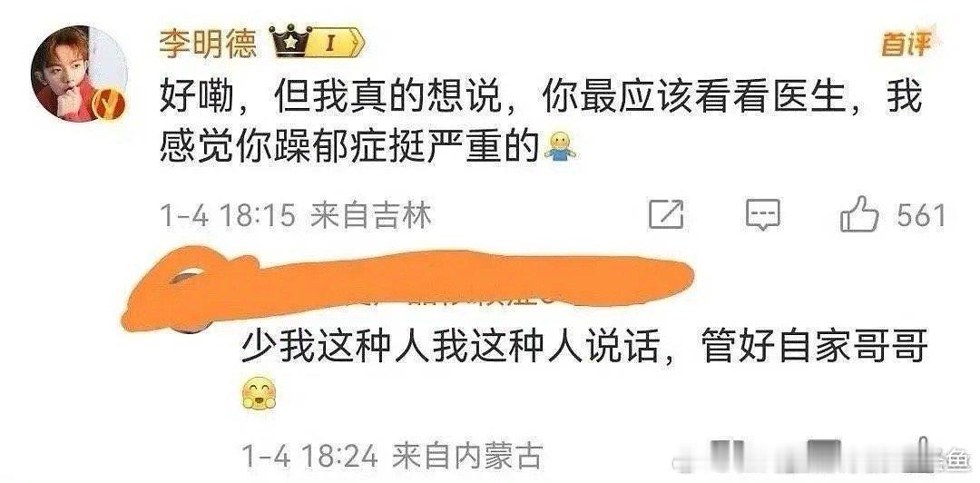Click the 来自内蒙古 location label

tap(466, 457)
